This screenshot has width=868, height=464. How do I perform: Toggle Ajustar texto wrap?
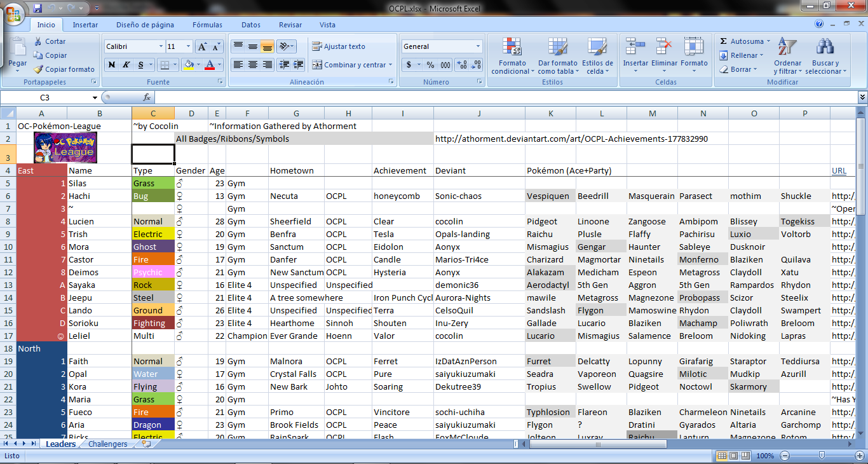coord(339,46)
